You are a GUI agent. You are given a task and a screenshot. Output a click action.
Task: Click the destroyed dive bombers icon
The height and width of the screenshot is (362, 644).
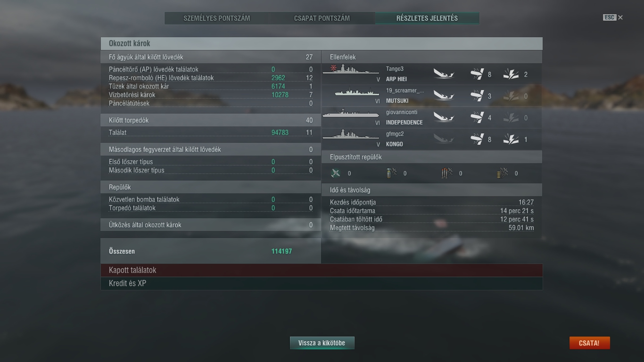(x=391, y=173)
